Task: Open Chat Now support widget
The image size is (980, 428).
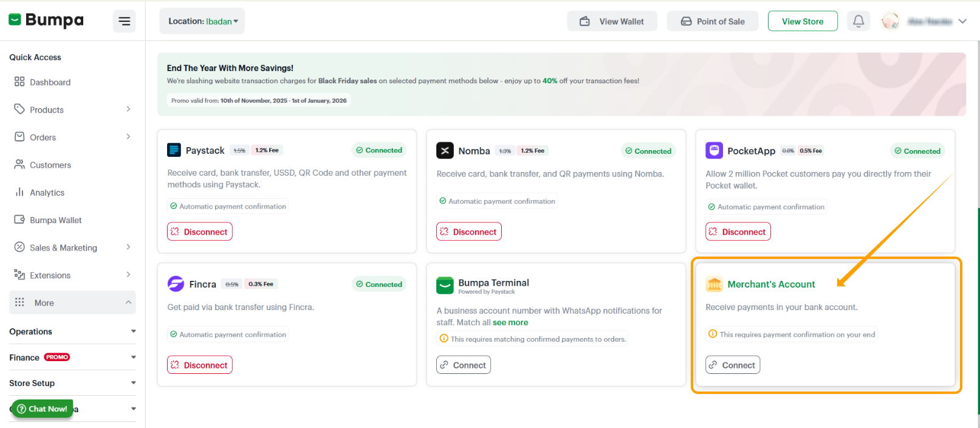Action: coord(43,409)
